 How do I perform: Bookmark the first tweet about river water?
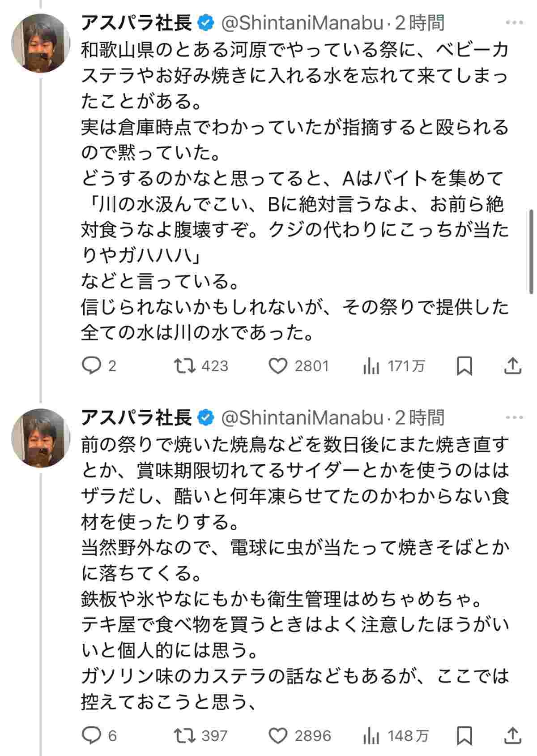click(x=464, y=366)
